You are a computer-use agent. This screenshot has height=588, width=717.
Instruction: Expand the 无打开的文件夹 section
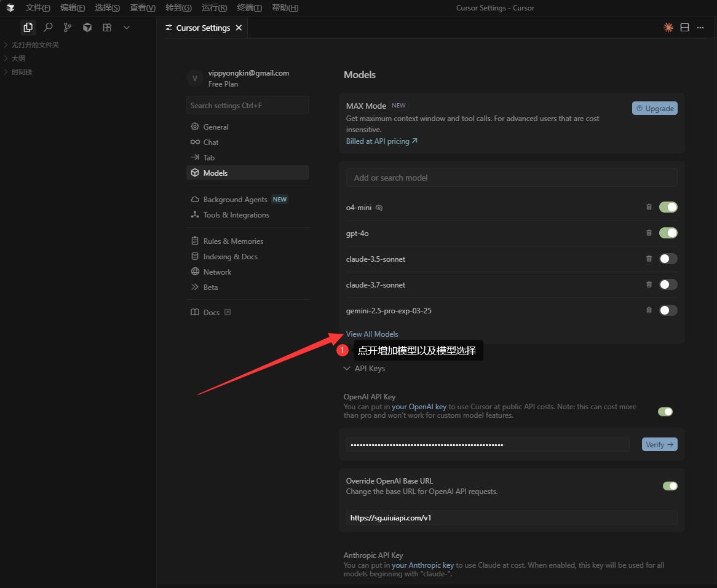click(x=31, y=45)
